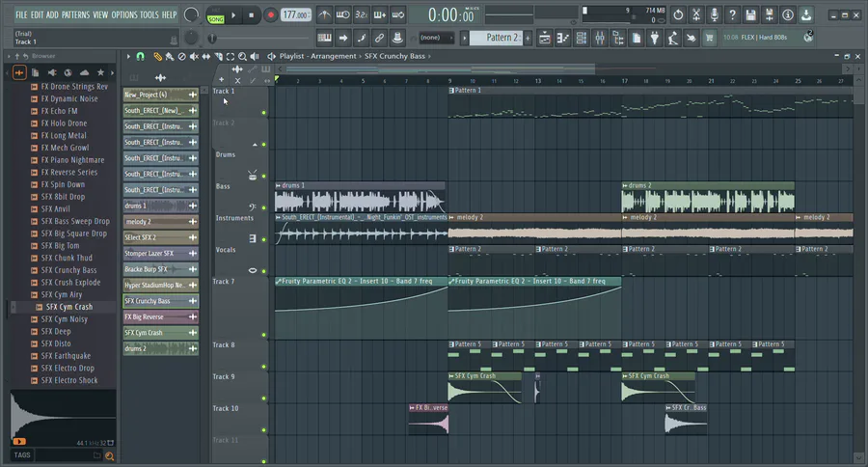Open the EDIT menu
This screenshot has width=868, height=467.
tap(37, 15)
